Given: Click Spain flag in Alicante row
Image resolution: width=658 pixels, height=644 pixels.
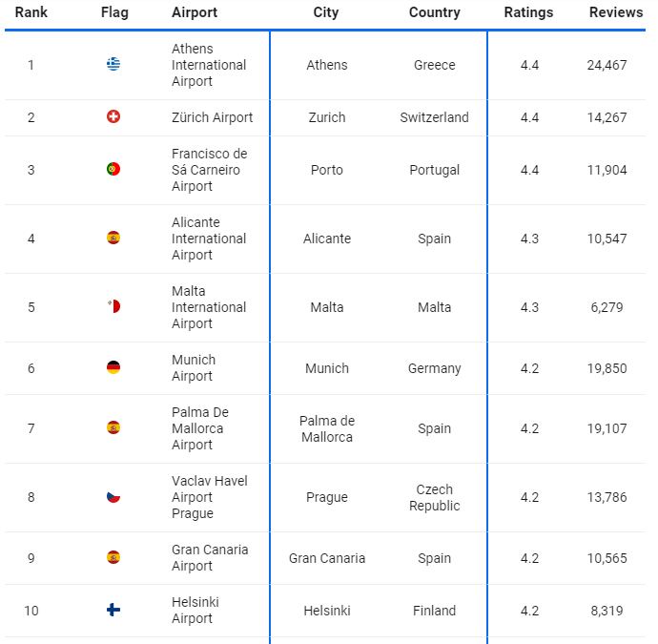Looking at the screenshot, I should pyautogui.click(x=113, y=239).
